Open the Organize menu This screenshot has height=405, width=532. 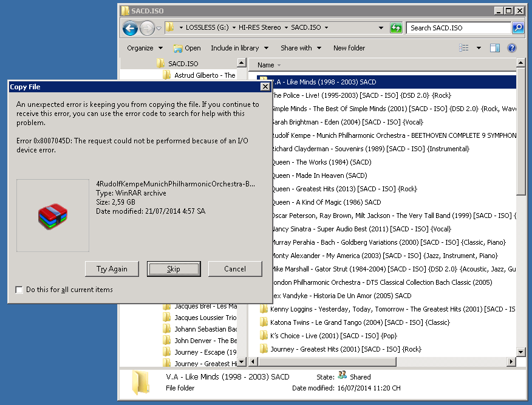[x=145, y=48]
